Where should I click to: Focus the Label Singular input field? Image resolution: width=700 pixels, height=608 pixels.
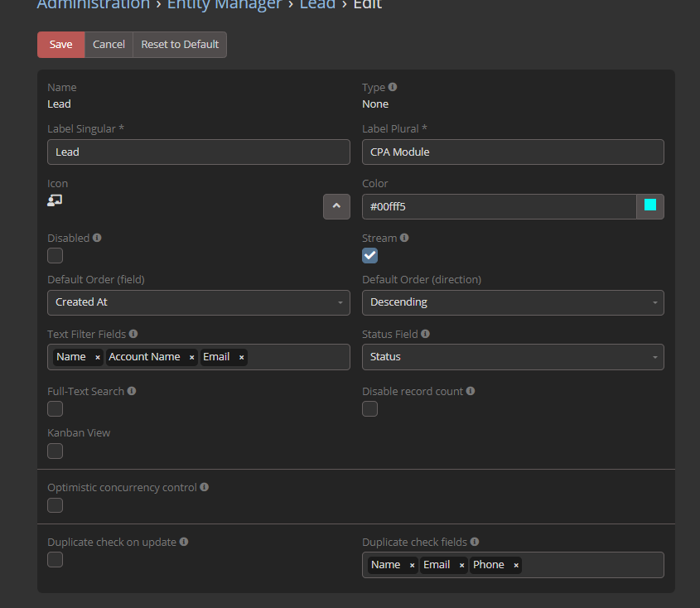199,152
